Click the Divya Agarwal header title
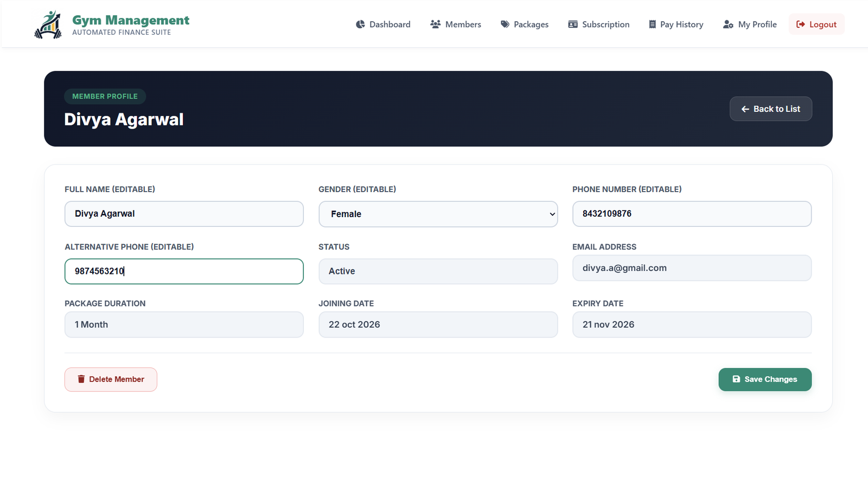 coord(124,119)
